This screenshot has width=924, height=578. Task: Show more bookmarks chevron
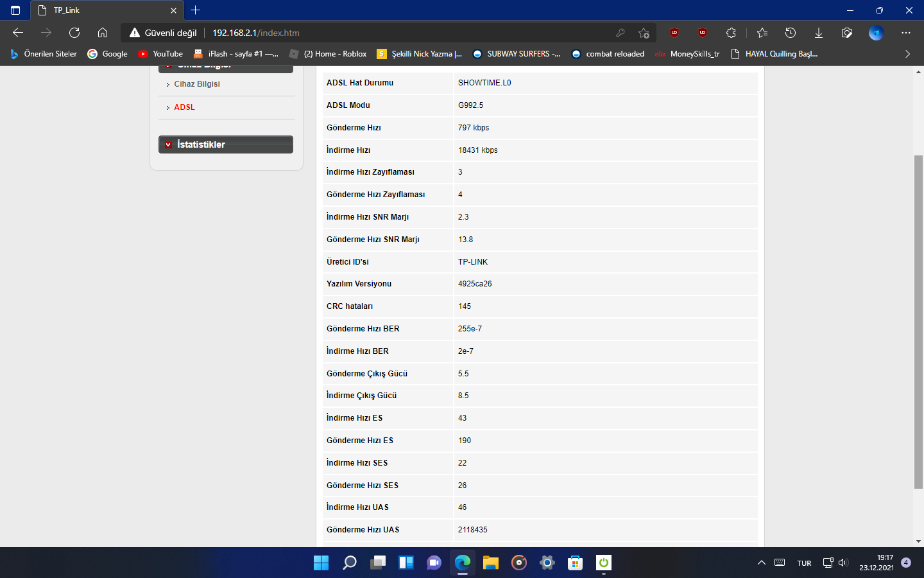tap(907, 54)
